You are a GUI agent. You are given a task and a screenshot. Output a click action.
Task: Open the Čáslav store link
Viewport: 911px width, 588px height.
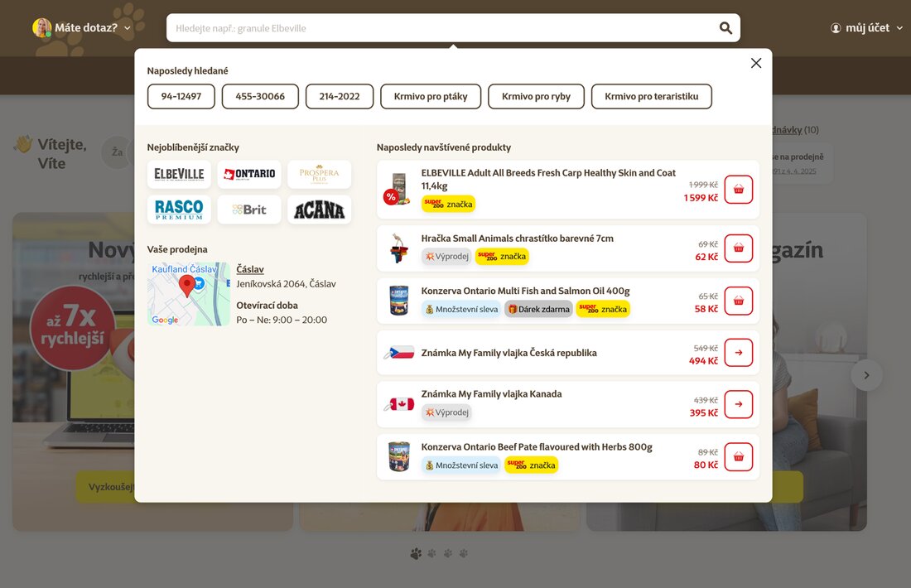tap(250, 269)
